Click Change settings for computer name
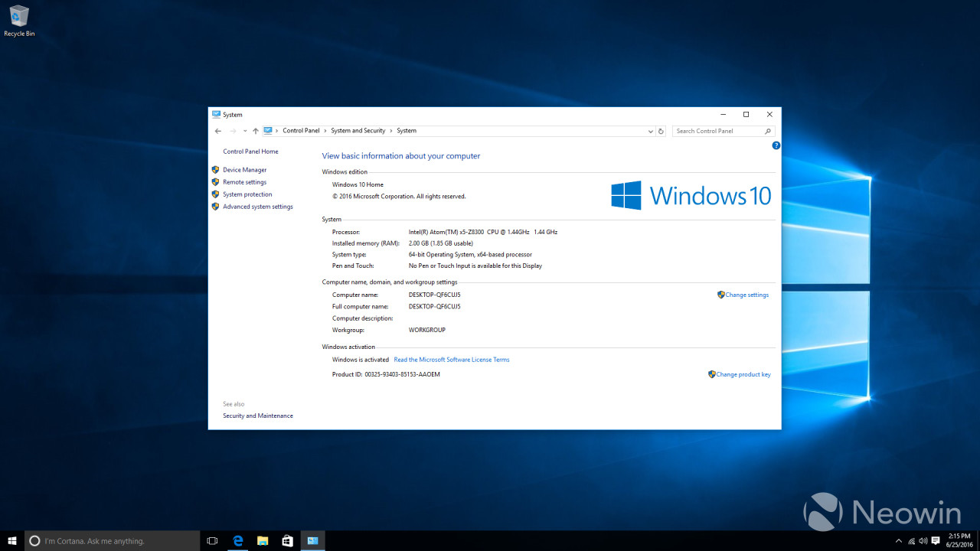The height and width of the screenshot is (551, 980). click(x=747, y=295)
